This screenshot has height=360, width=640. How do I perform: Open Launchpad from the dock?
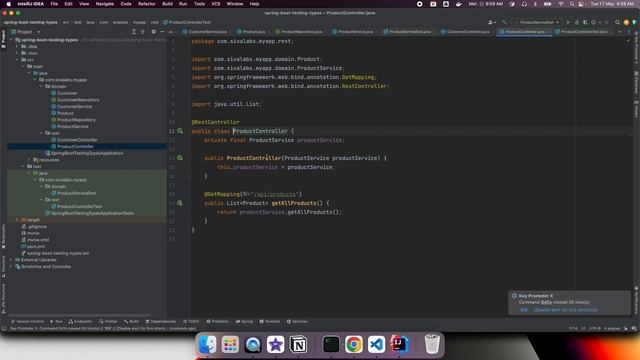pyautogui.click(x=230, y=344)
